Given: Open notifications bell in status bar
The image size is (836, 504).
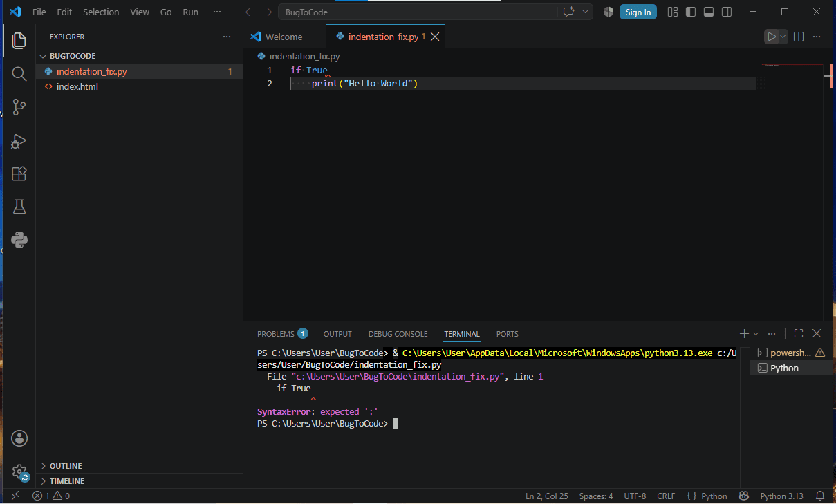Looking at the screenshot, I should (820, 496).
